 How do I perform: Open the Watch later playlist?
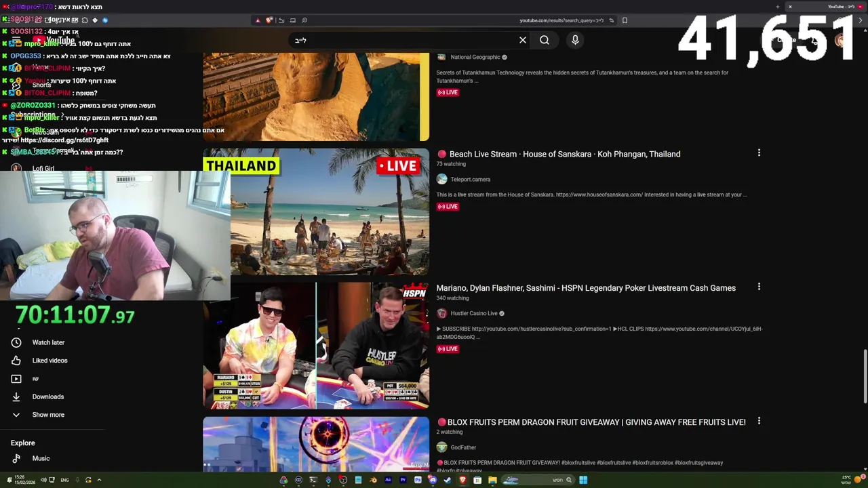(48, 342)
